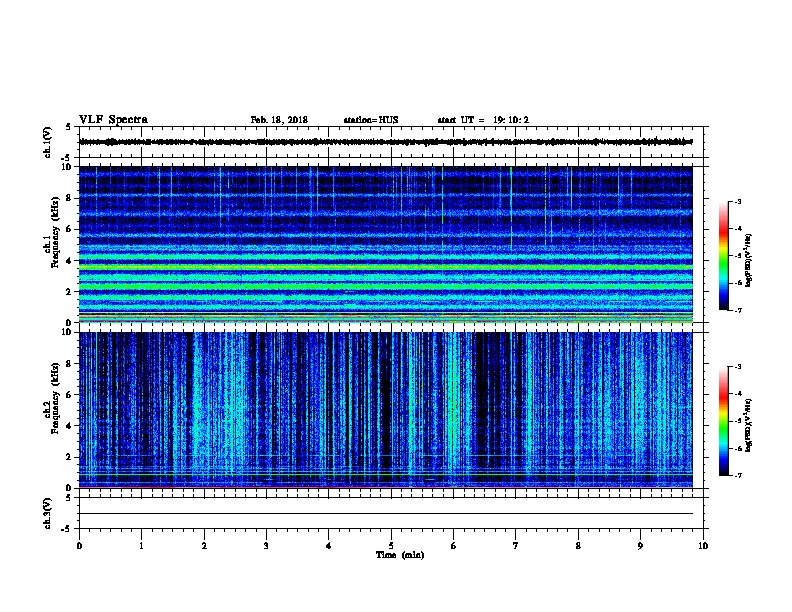Click time axis tick label 8
Screen dimensions: 792x612
578,546
